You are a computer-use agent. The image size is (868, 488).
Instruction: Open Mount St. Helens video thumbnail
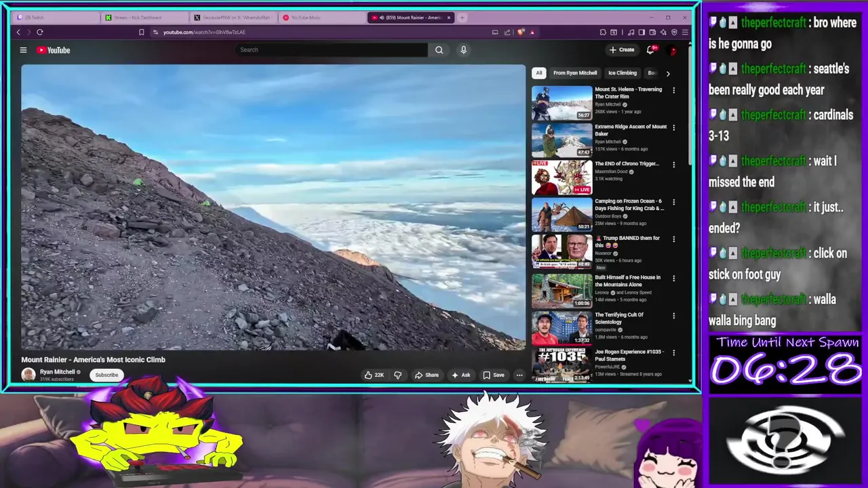(561, 103)
